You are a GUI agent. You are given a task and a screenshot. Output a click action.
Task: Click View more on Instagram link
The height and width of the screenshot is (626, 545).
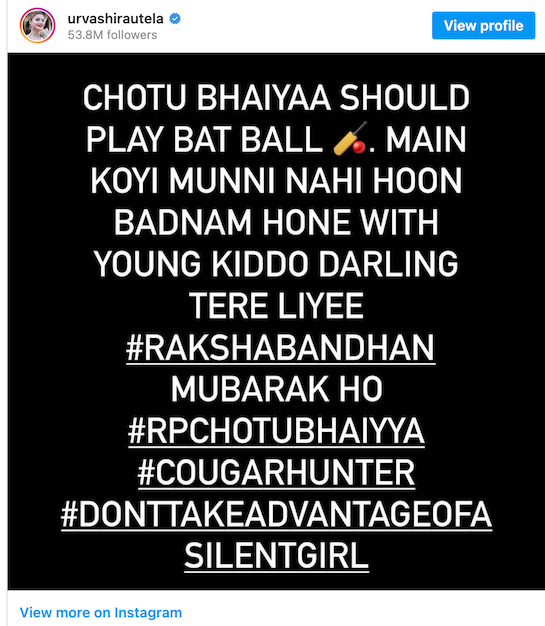101,612
